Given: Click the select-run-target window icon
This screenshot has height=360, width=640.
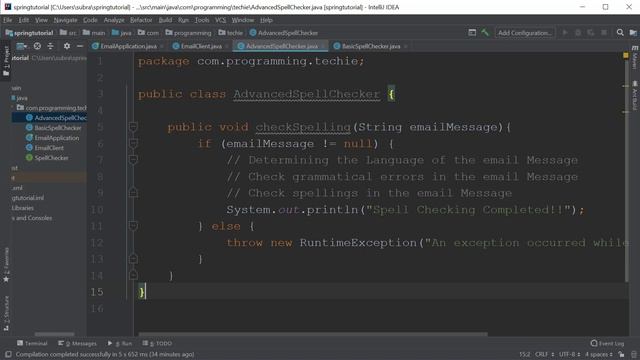Looking at the screenshot, I should tap(472, 33).
